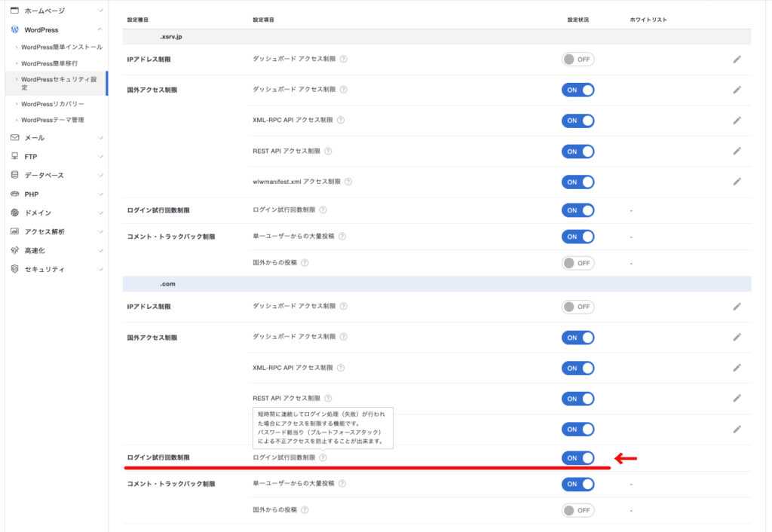This screenshot has height=532, width=772.
Task: Click the 設定項目 column header
Action: point(263,20)
